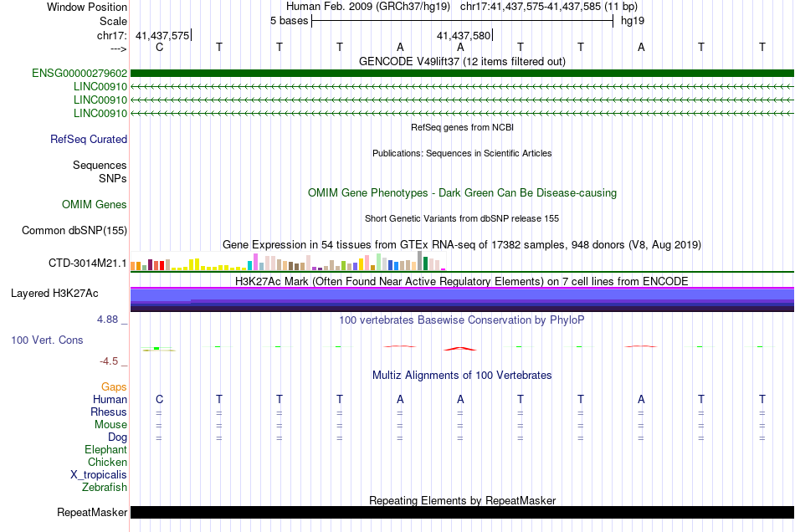Select the Zebrafish species row label
The width and height of the screenshot is (795, 532).
click(105, 488)
